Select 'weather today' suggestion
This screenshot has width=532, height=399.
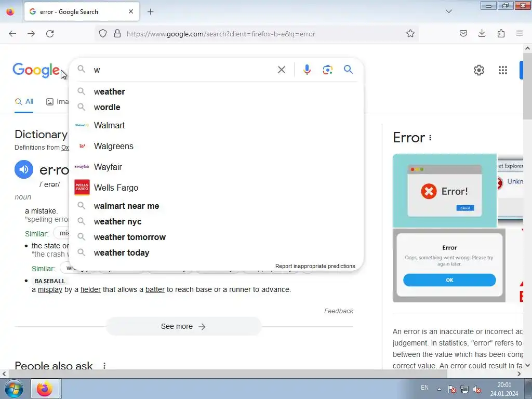(x=216, y=253)
